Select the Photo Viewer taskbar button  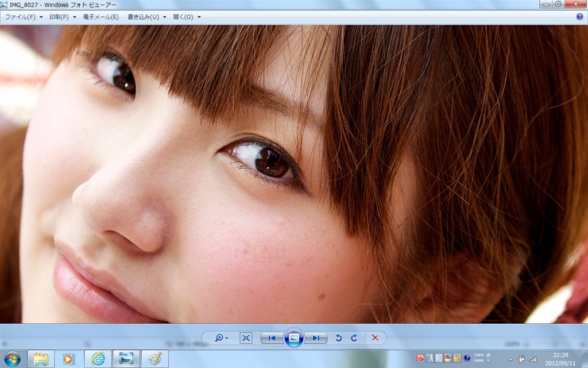coord(126,359)
